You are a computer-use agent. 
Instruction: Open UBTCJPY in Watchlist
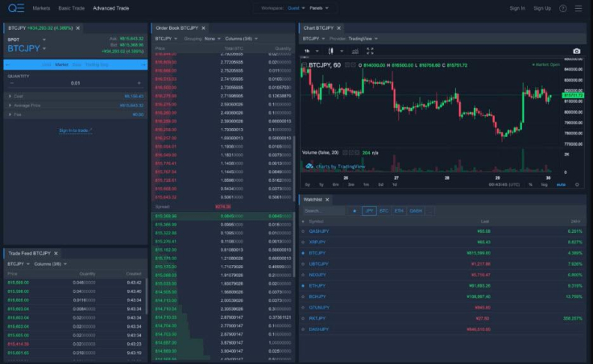coord(318,264)
